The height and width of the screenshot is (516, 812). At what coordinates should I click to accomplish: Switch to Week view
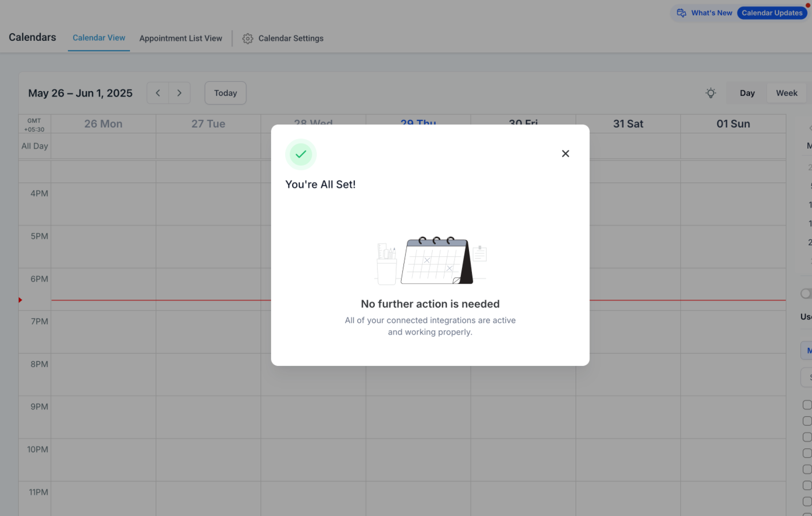[x=786, y=93]
